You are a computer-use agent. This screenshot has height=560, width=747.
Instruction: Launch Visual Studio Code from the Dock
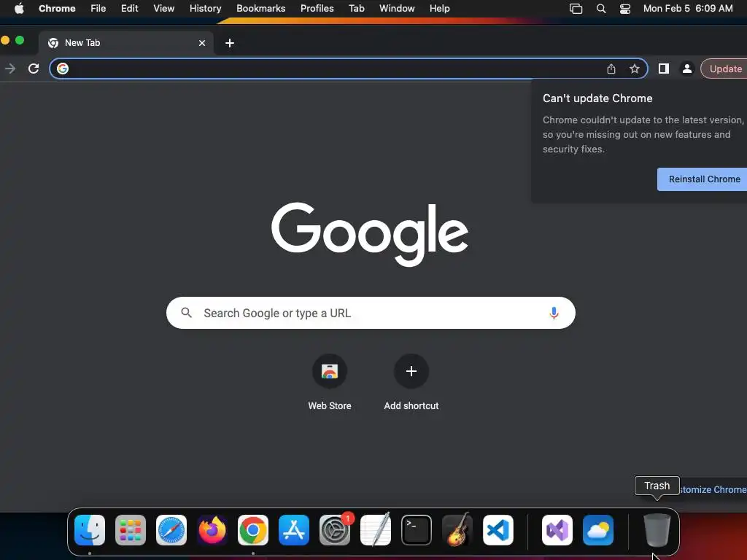click(498, 530)
